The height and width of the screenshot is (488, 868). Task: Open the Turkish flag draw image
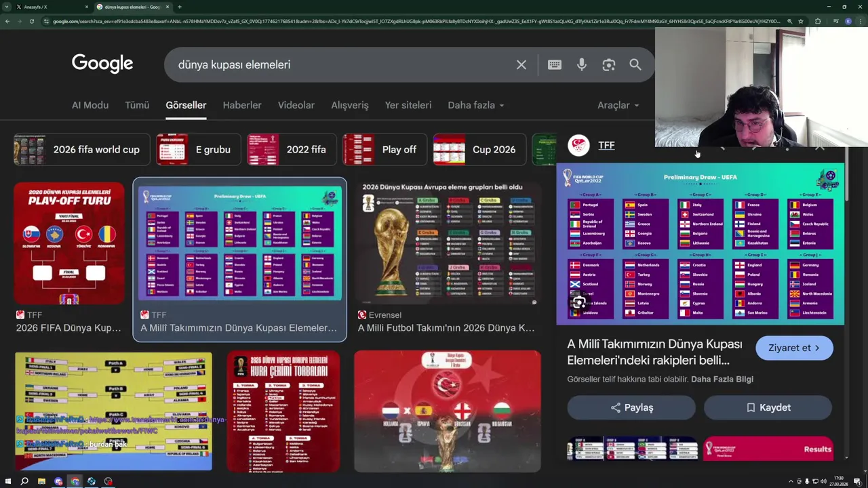[x=448, y=411]
